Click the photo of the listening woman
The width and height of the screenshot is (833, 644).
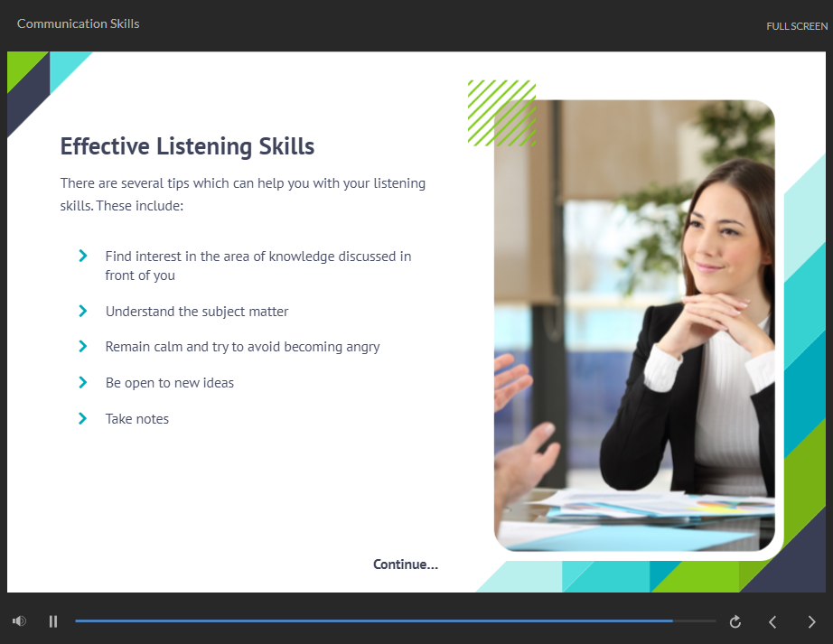[634, 325]
